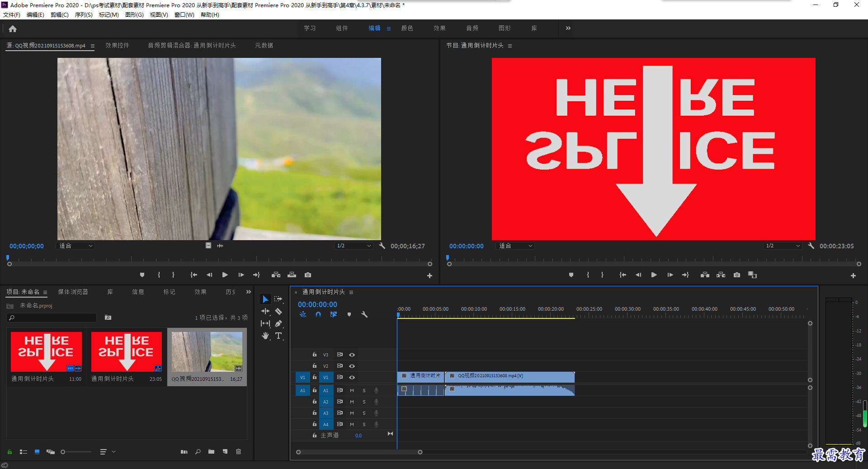The image size is (868, 469).
Task: Toggle track lock on V3
Action: (x=315, y=355)
